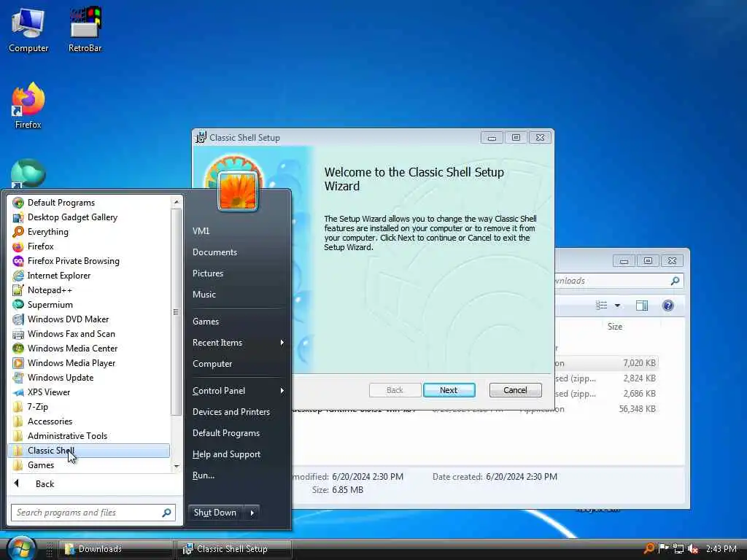Click the Shut Down button
747x560 pixels.
pos(215,513)
